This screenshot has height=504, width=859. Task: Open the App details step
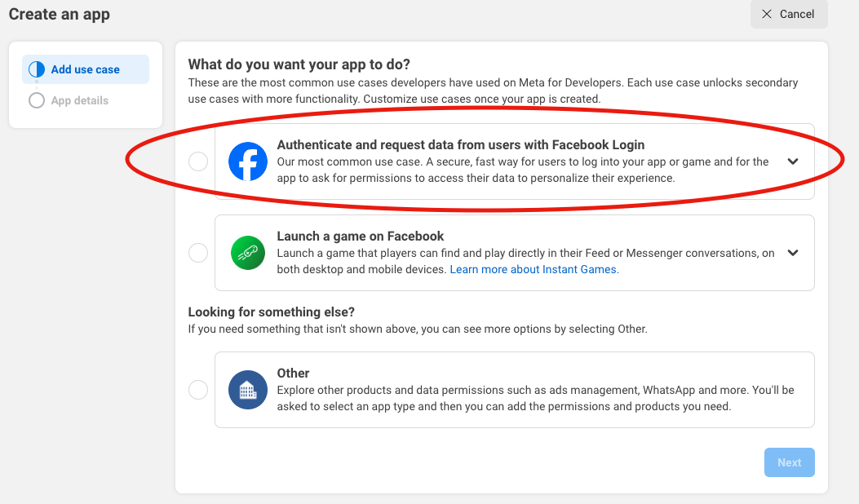click(80, 100)
